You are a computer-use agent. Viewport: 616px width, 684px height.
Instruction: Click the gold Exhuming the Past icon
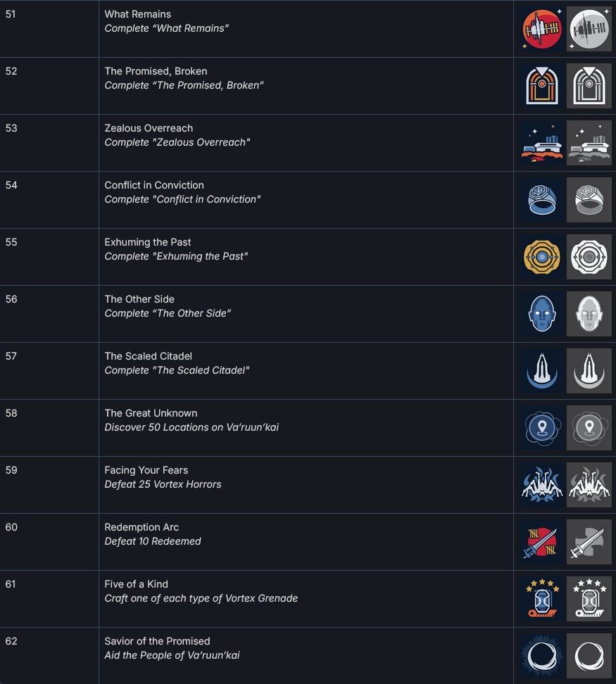[x=542, y=257]
